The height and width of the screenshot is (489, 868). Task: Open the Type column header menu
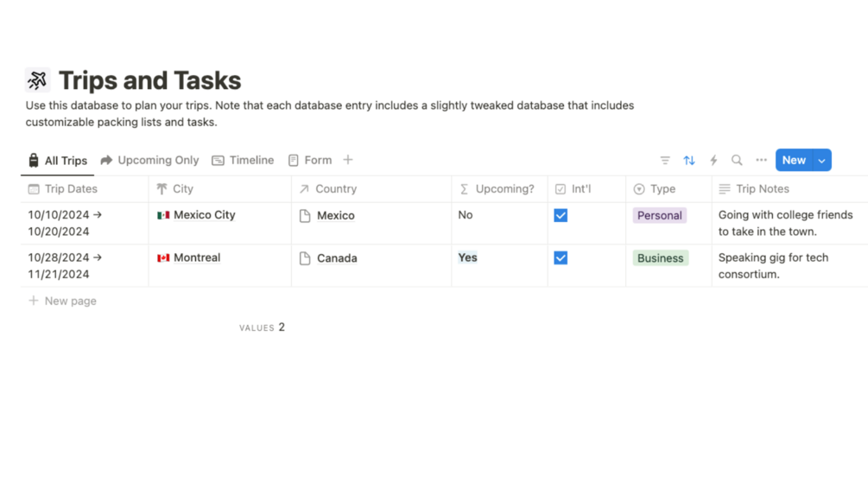point(662,188)
